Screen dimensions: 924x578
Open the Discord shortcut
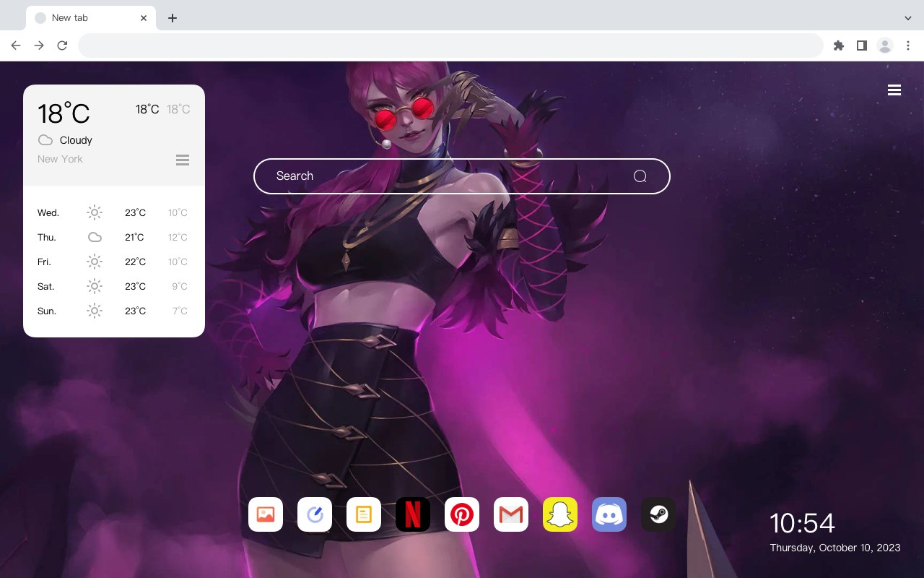point(609,514)
